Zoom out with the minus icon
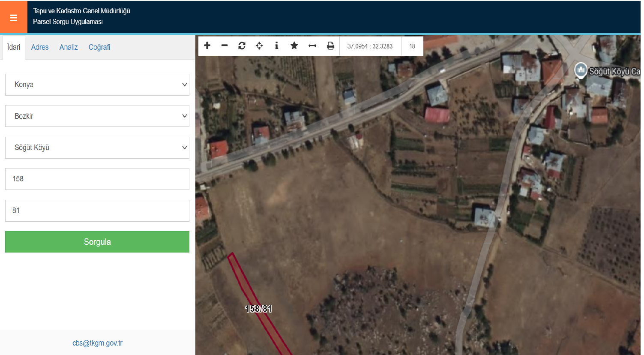Image resolution: width=644 pixels, height=355 pixels. click(x=225, y=45)
